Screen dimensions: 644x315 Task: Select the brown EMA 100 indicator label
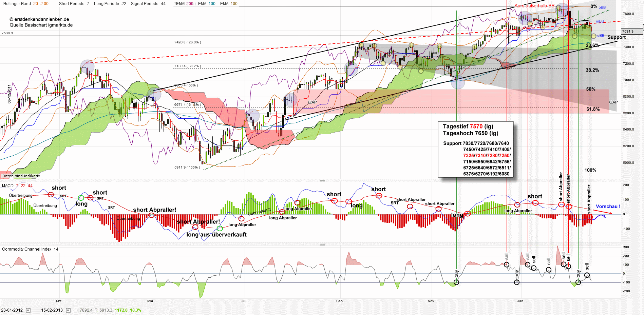tap(229, 4)
